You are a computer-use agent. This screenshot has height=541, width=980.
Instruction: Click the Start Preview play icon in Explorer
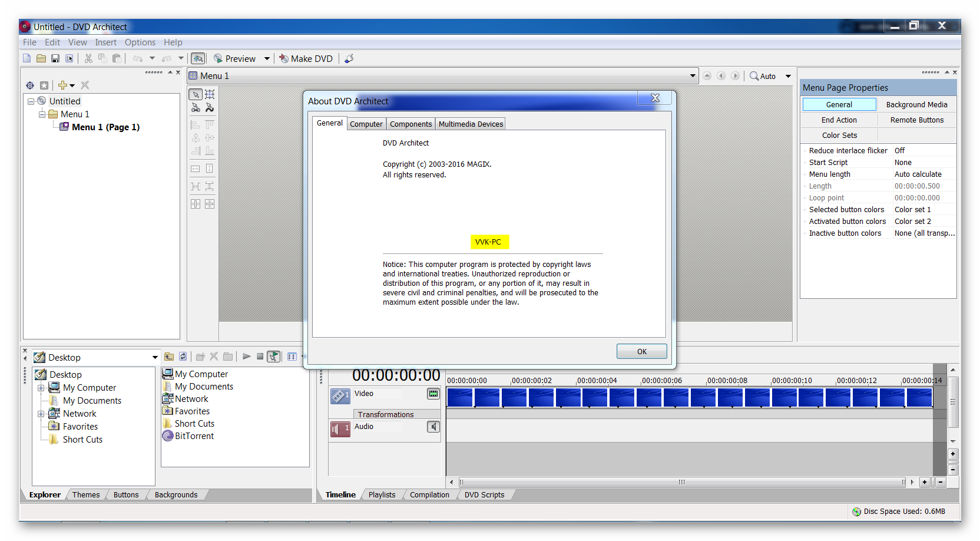click(x=246, y=357)
